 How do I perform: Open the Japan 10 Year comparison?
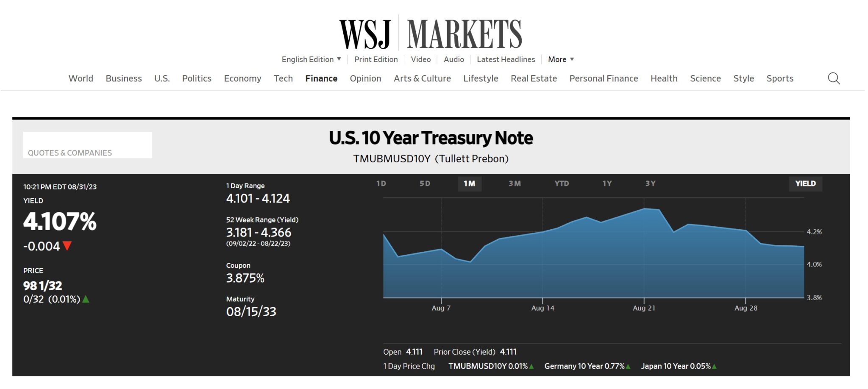676,366
